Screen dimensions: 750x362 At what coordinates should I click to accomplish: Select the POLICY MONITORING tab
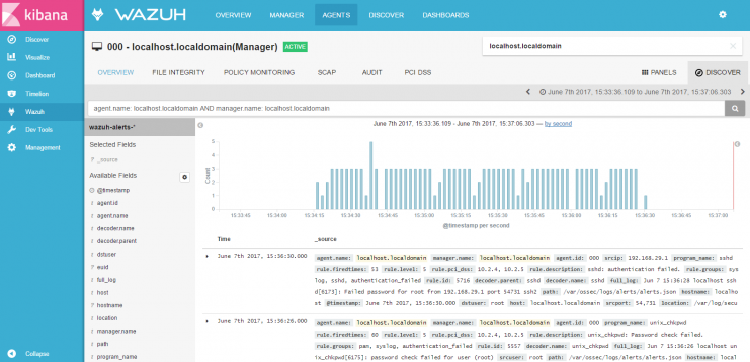pos(259,73)
